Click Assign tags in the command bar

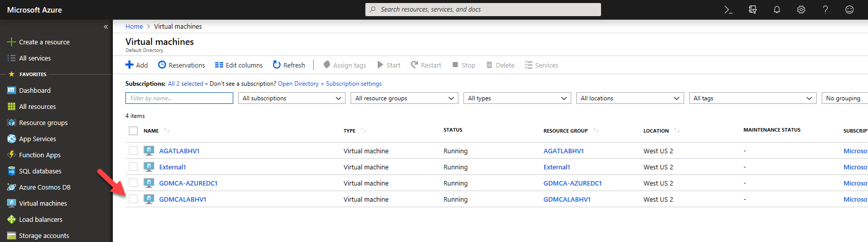[345, 65]
